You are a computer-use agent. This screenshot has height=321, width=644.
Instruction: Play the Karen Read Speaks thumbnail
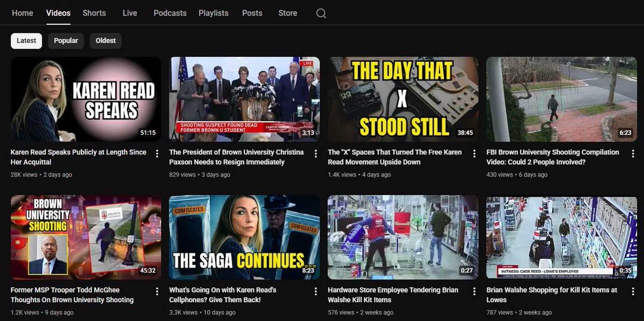coord(86,99)
